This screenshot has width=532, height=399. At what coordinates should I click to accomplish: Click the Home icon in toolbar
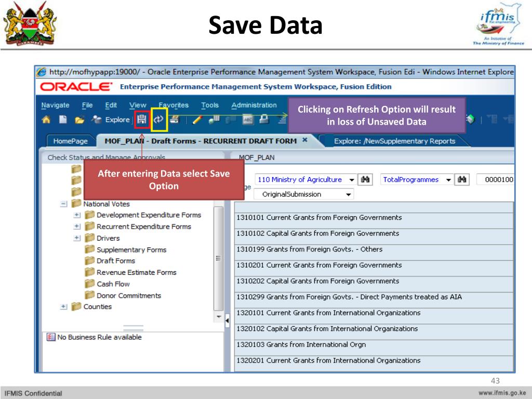click(x=46, y=119)
